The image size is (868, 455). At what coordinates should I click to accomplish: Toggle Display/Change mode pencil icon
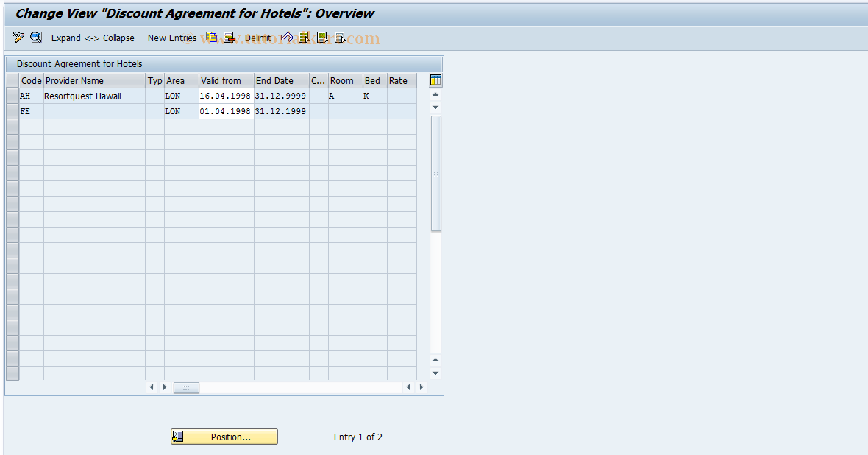pyautogui.click(x=18, y=38)
